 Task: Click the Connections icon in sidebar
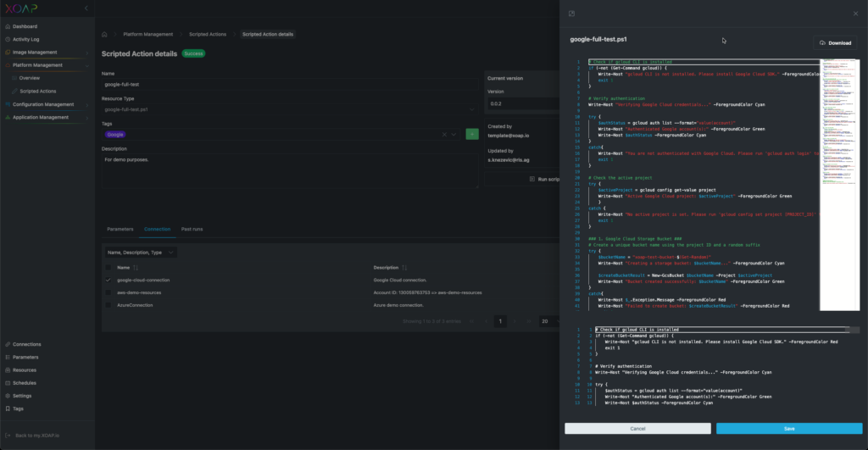pos(8,344)
